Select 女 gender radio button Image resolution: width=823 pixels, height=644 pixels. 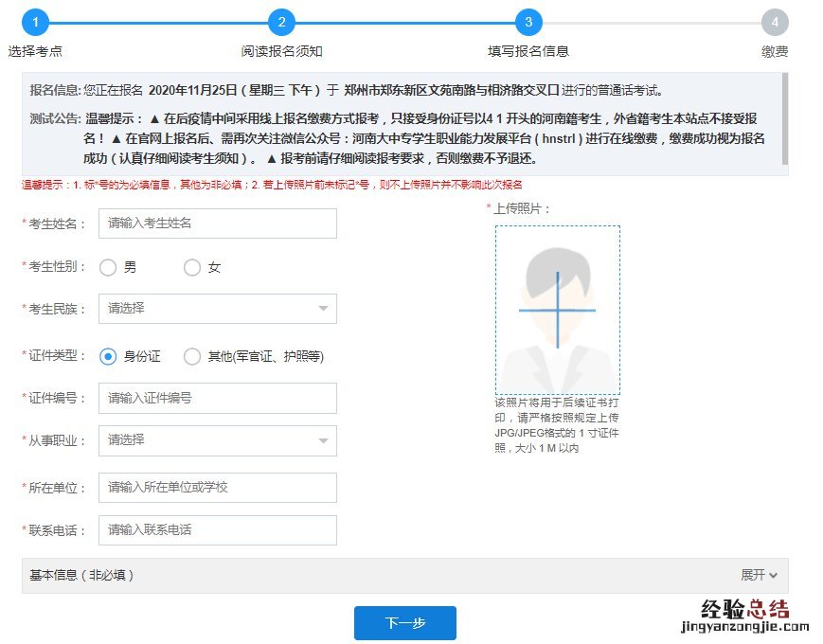(x=192, y=267)
